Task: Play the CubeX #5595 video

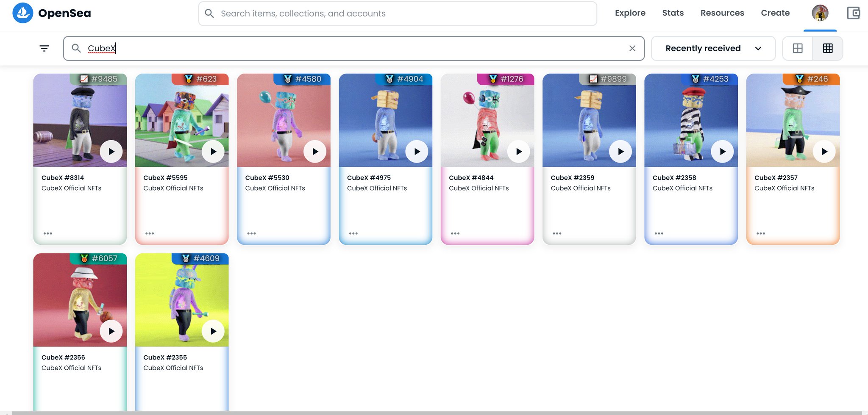Action: (213, 151)
